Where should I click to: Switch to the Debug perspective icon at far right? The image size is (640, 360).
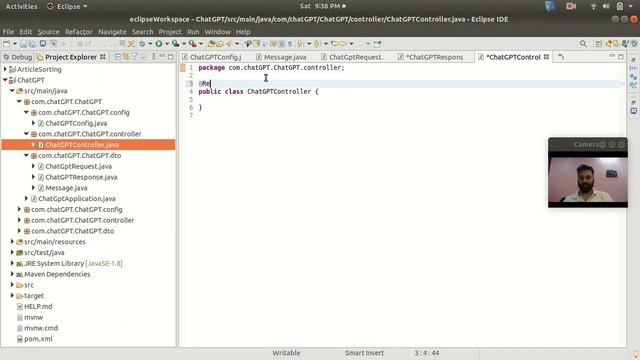click(634, 44)
